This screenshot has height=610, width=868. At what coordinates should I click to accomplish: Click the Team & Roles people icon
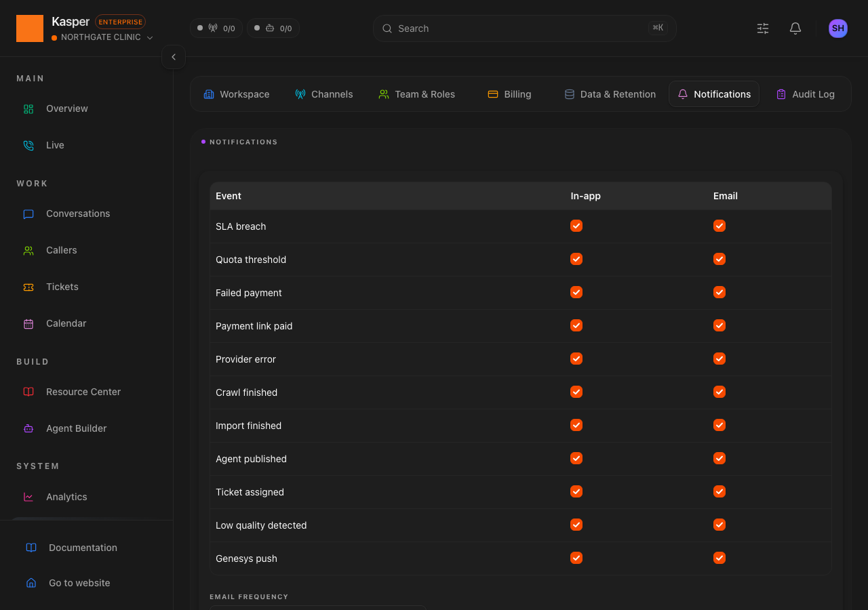pos(384,94)
